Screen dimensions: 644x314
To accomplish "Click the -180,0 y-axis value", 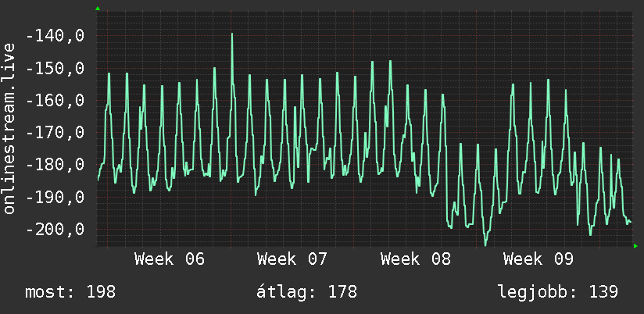I will tap(55, 165).
